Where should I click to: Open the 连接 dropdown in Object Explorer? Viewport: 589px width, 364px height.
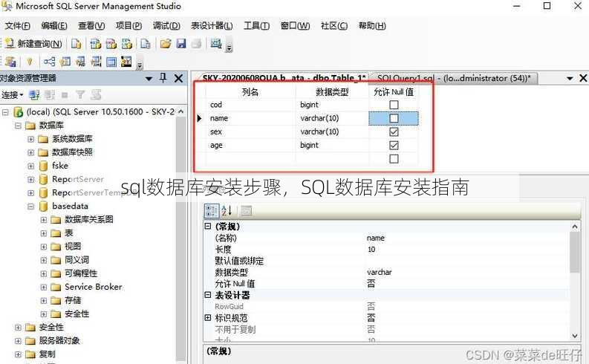tap(13, 95)
